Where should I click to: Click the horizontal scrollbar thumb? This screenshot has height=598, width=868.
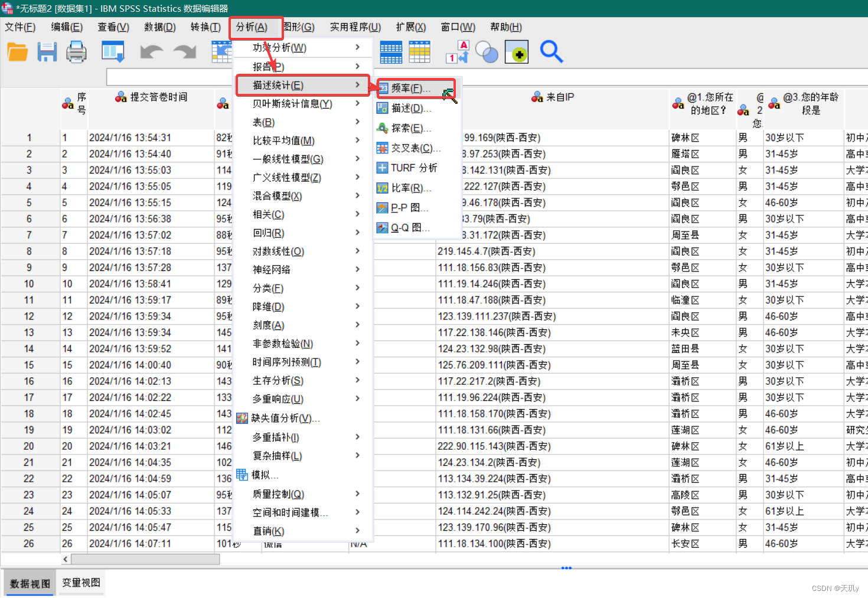click(x=145, y=558)
